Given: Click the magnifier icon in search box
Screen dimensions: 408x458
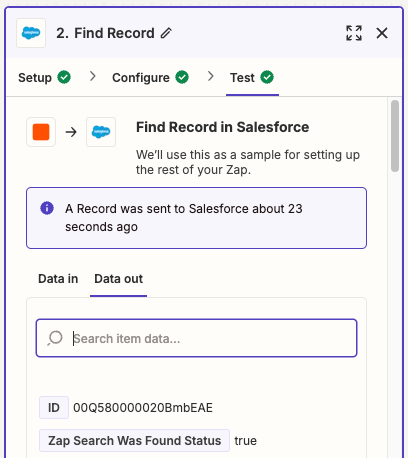Looking at the screenshot, I should click(x=55, y=338).
